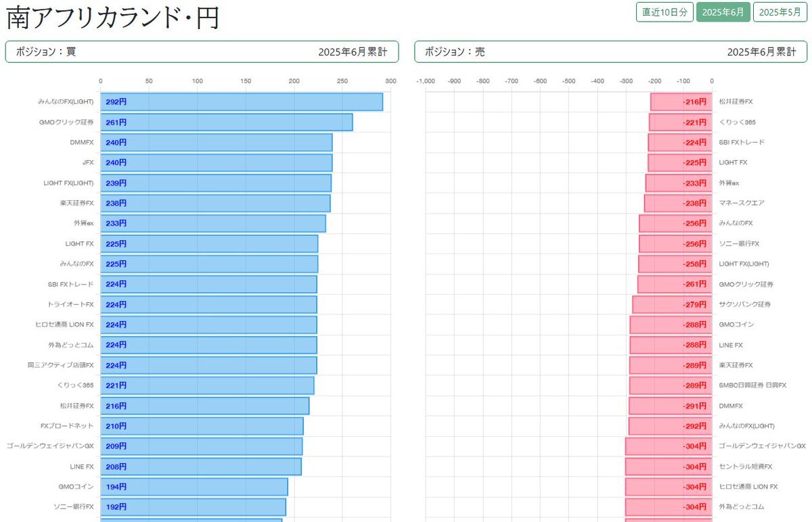Screen dimensions: 812x522
Task: Click the red -258円 bar in sell chart
Action: click(675, 264)
